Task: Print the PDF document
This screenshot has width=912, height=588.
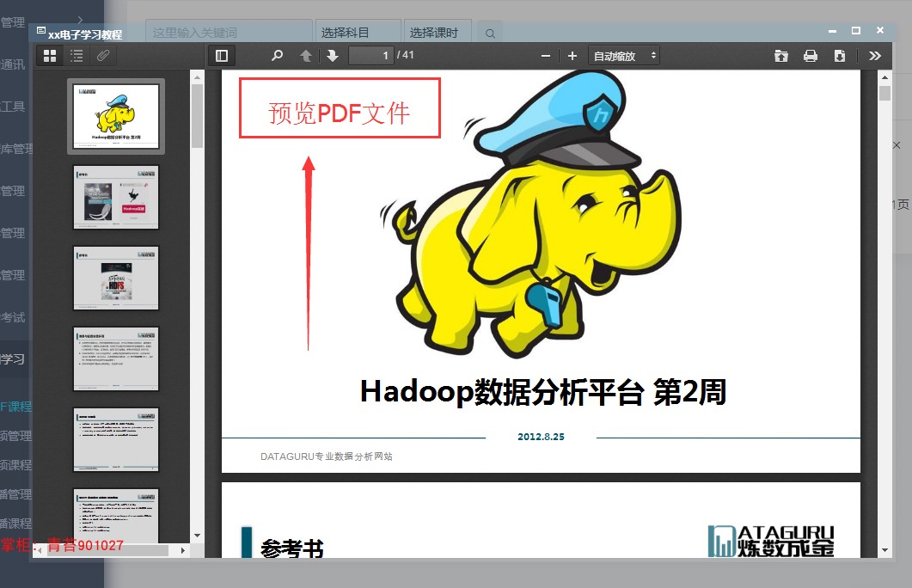Action: pos(811,56)
